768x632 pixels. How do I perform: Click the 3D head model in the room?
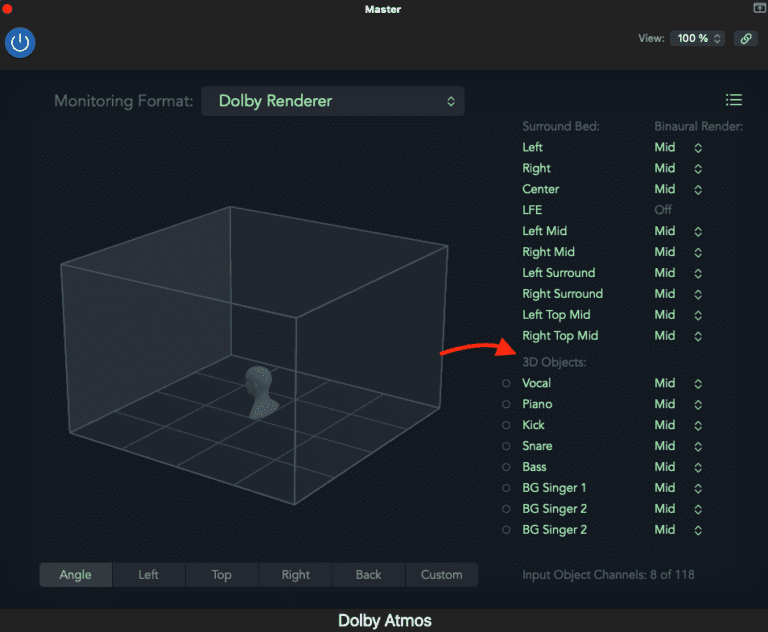tap(261, 392)
